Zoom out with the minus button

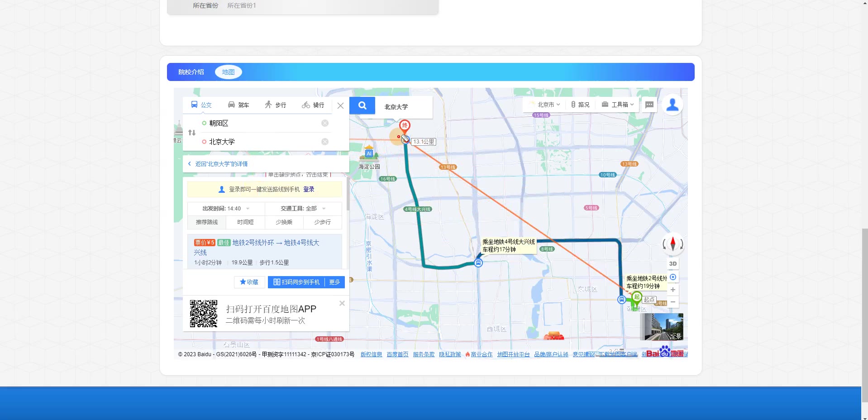(x=673, y=302)
